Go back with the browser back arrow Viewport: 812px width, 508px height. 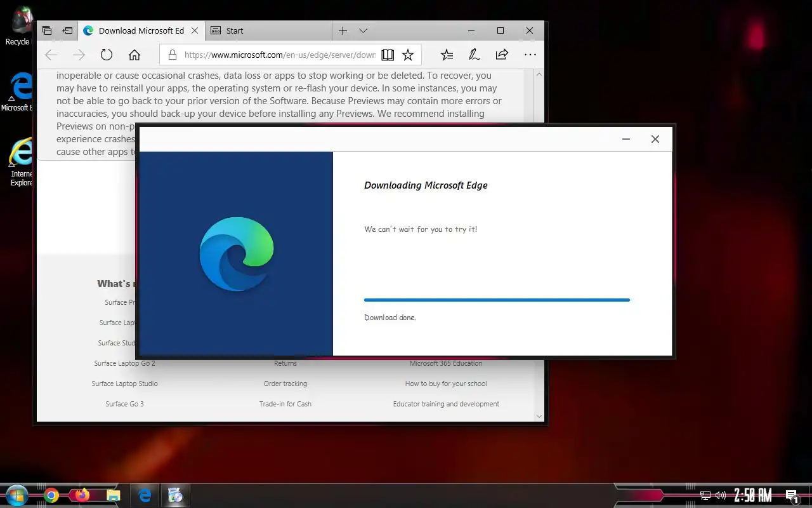tap(51, 55)
